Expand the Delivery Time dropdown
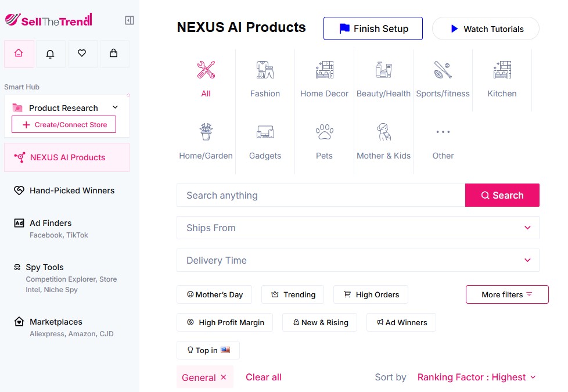 tap(357, 260)
